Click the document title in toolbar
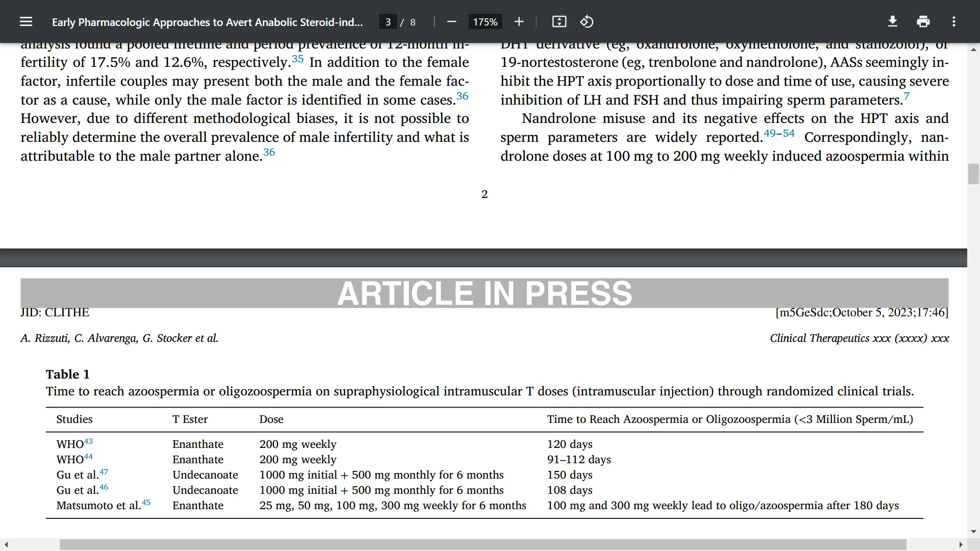Screen dimensions: 980x551 pos(207,22)
